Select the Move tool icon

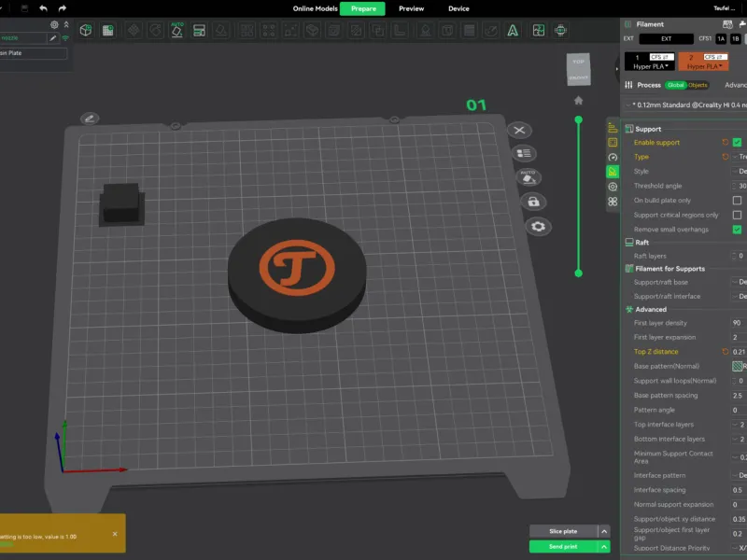click(x=134, y=30)
